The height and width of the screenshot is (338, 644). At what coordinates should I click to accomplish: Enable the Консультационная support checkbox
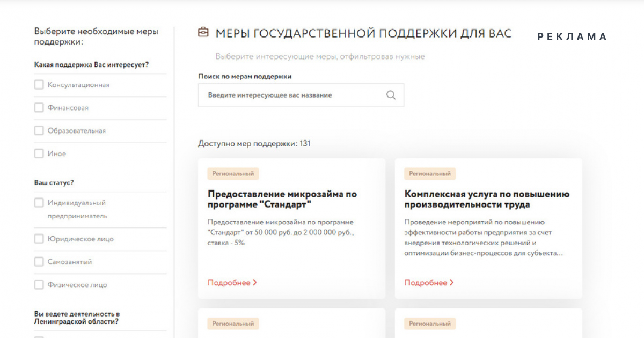[x=39, y=85]
